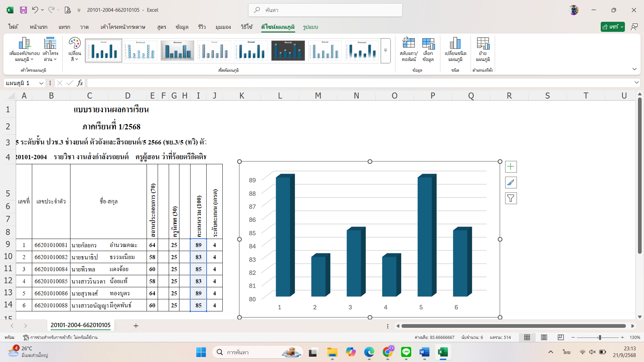Open the Select Data dialog icon
This screenshot has height=362, width=644.
click(x=428, y=44)
